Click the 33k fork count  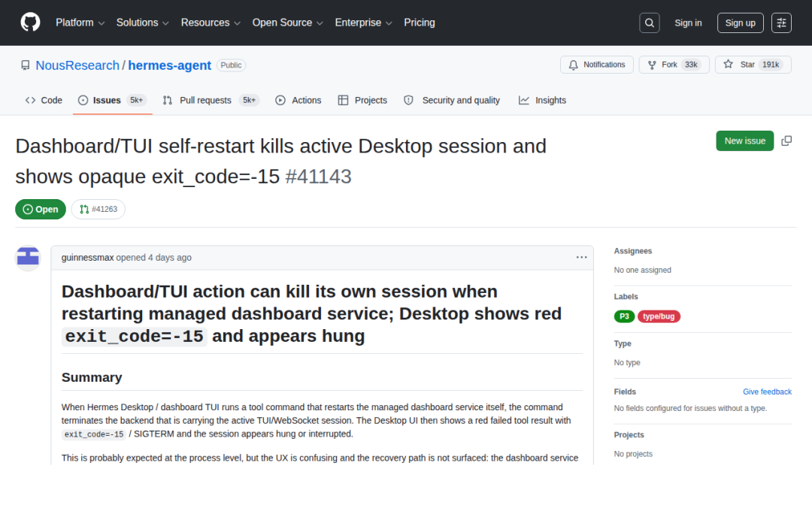coord(691,65)
